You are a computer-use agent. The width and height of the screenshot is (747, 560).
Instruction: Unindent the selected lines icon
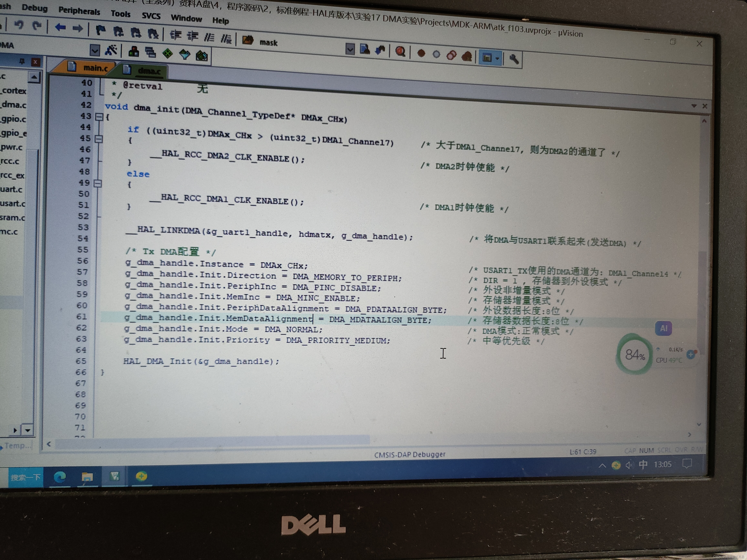pos(193,36)
